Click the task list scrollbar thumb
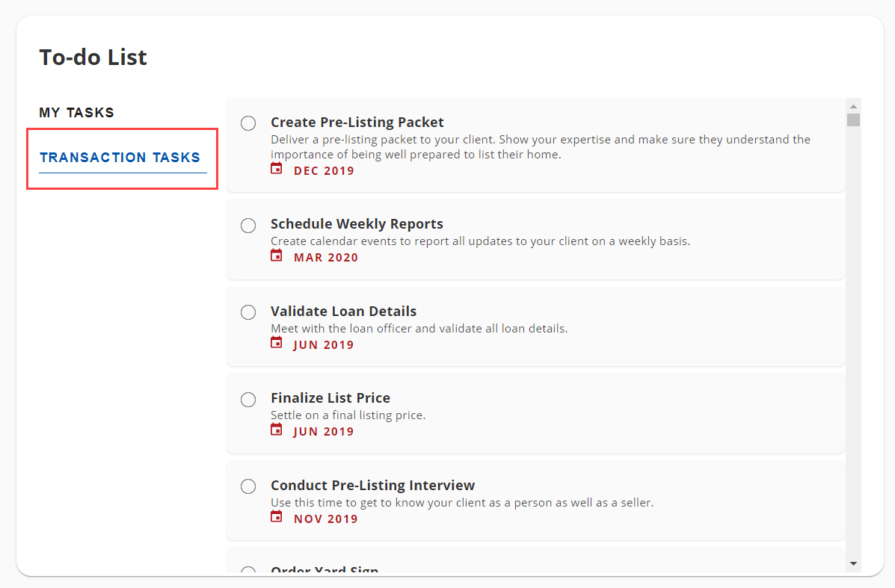Screen dimensions: 895x588 click(853, 120)
